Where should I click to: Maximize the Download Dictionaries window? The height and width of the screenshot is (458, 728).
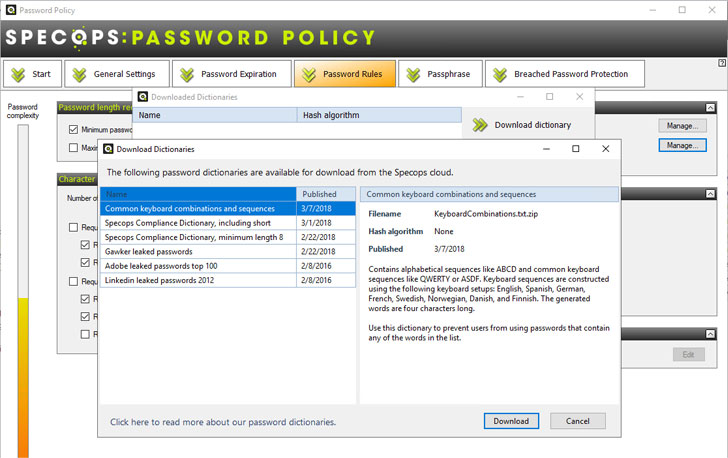click(x=576, y=149)
